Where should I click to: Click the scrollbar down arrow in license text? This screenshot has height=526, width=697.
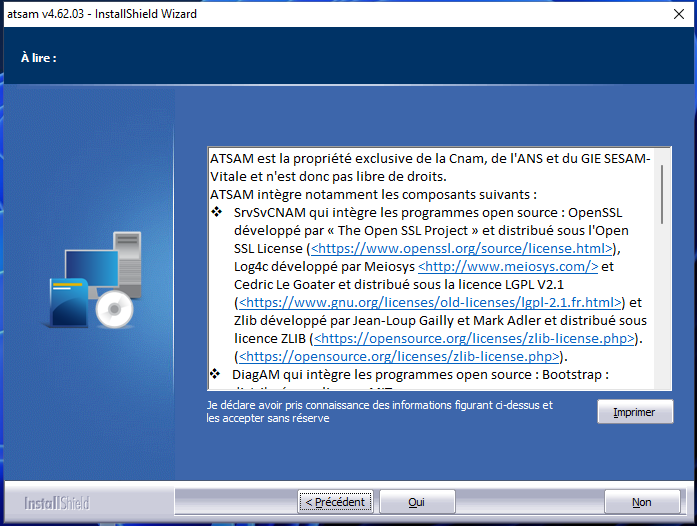click(x=662, y=382)
